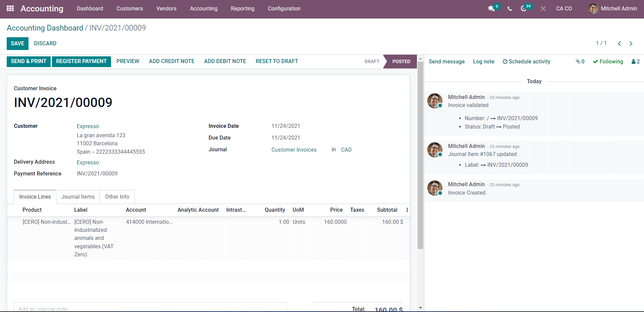The image size is (644, 312).
Task: Open the CA CO company switcher
Action: (564, 9)
